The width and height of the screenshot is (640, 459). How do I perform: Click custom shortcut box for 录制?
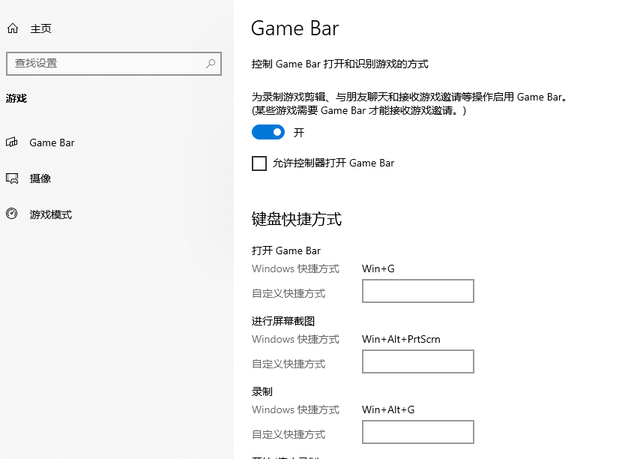(418, 432)
